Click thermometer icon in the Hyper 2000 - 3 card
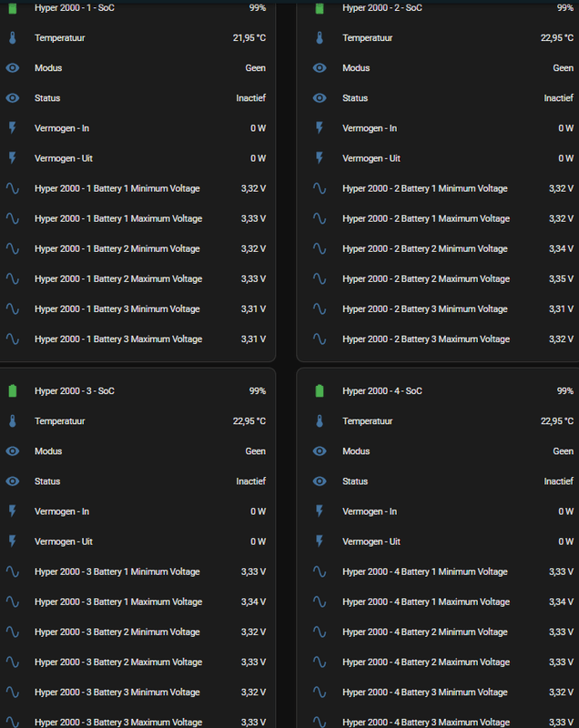Viewport: 579px width, 728px height. pos(13,421)
